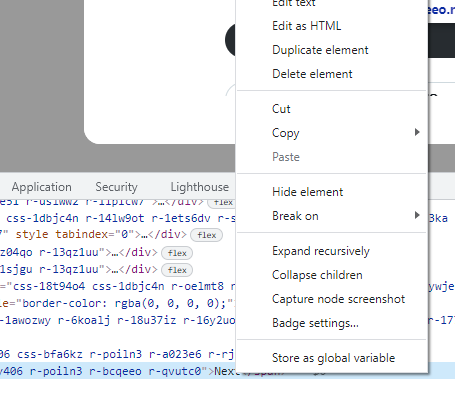The height and width of the screenshot is (396, 455).
Task: Click flex badge beside tabindex="0" div
Action: point(206,235)
